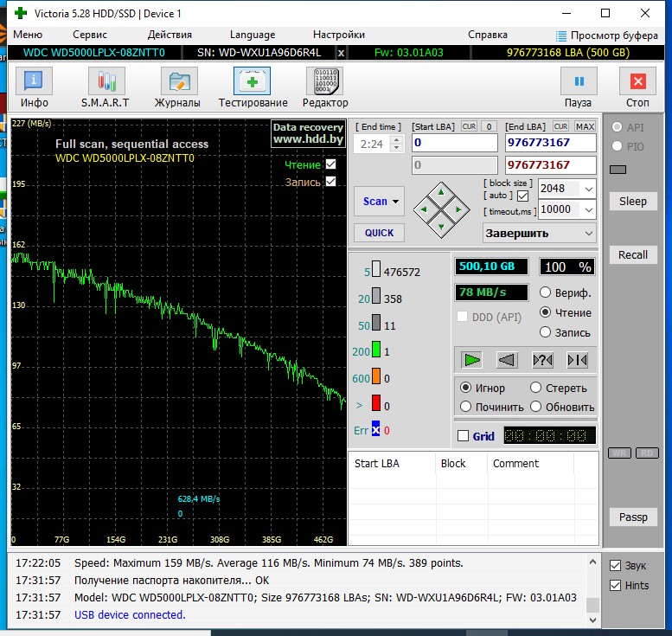Click the inward seek arrows button
The width and height of the screenshot is (672, 636).
pyautogui.click(x=577, y=360)
